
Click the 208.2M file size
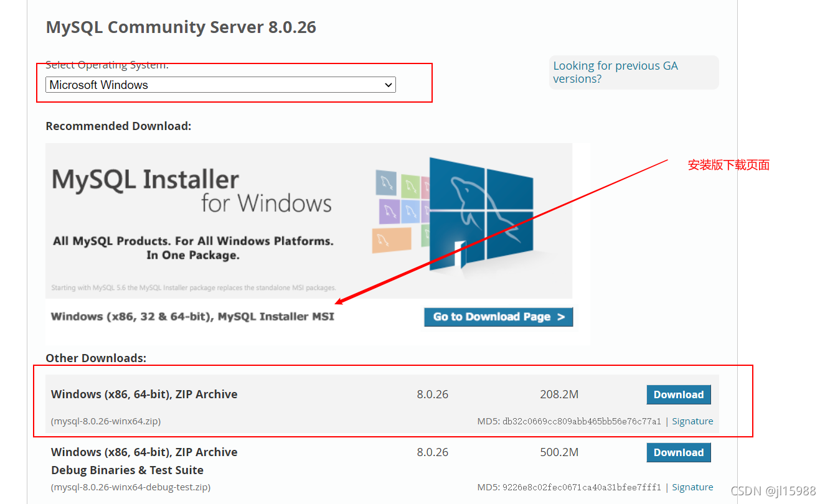559,394
